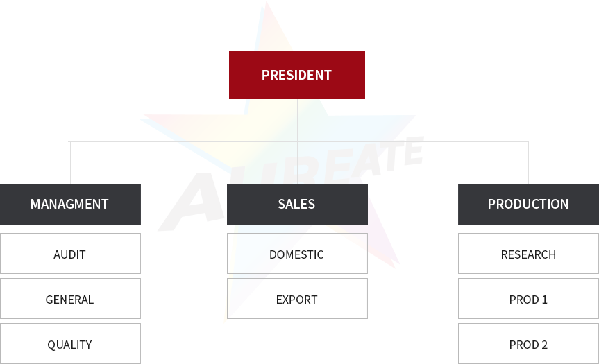The width and height of the screenshot is (599, 364).
Task: Click the EXPORT text label
Action: [x=297, y=300]
